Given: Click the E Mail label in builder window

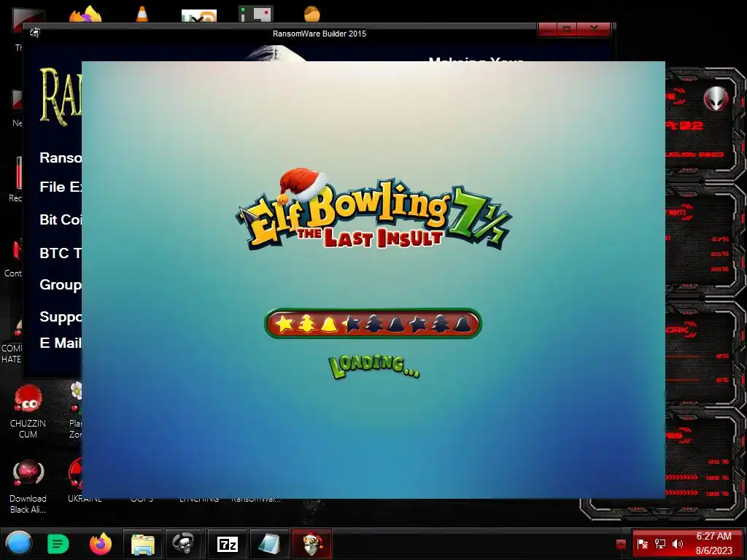Looking at the screenshot, I should coord(61,343).
